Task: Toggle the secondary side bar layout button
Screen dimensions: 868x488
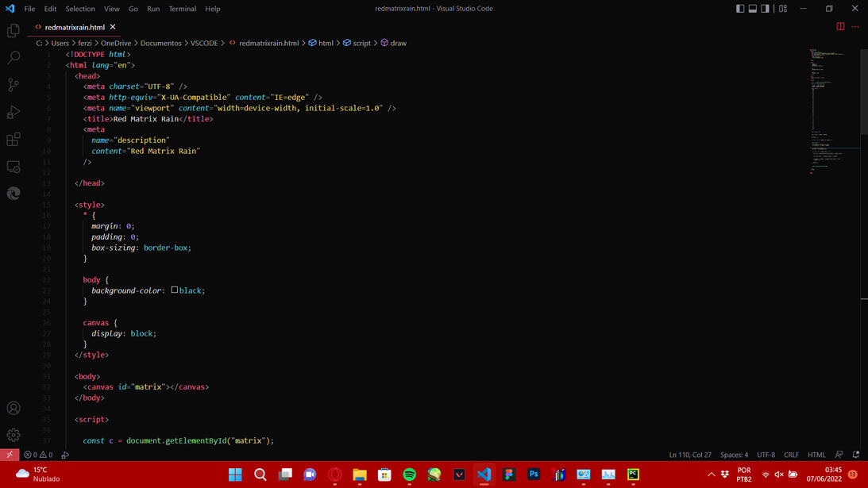Action: pos(766,9)
